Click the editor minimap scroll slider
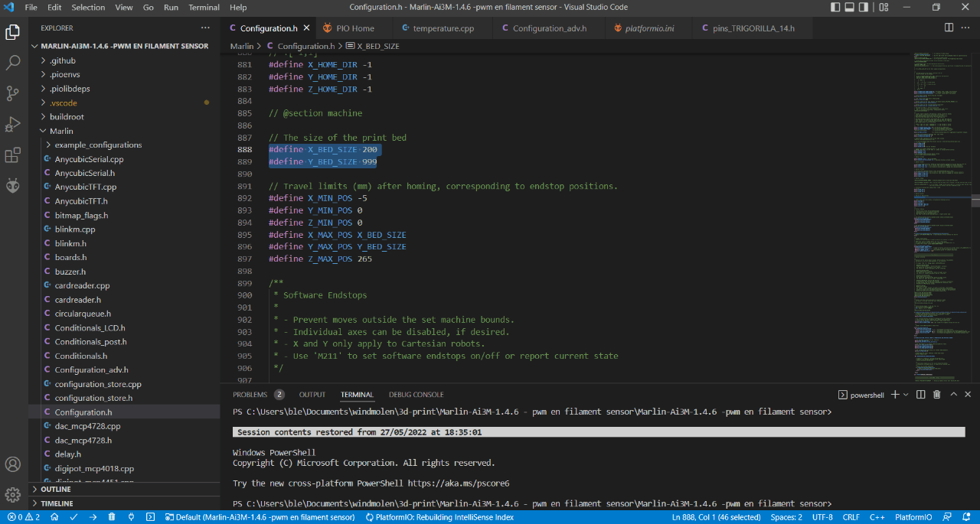 (x=975, y=200)
